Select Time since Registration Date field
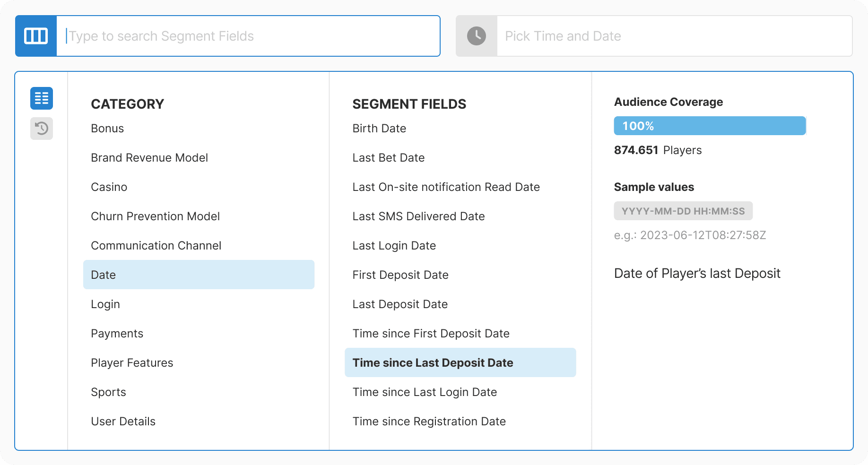 429,421
